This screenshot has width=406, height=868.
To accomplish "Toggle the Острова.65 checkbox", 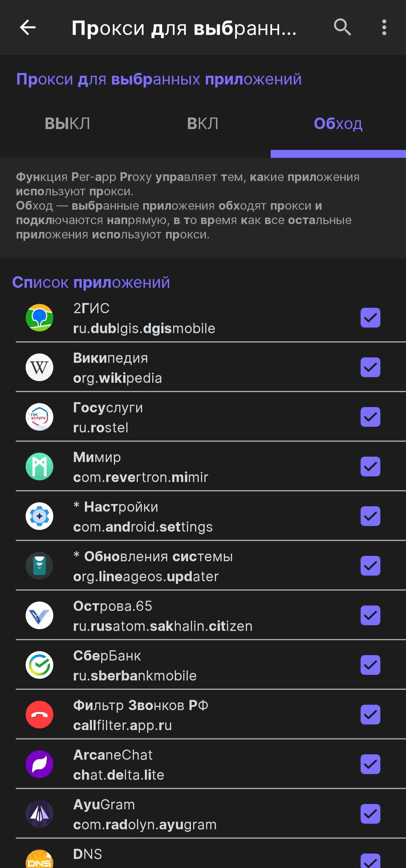I will click(370, 615).
